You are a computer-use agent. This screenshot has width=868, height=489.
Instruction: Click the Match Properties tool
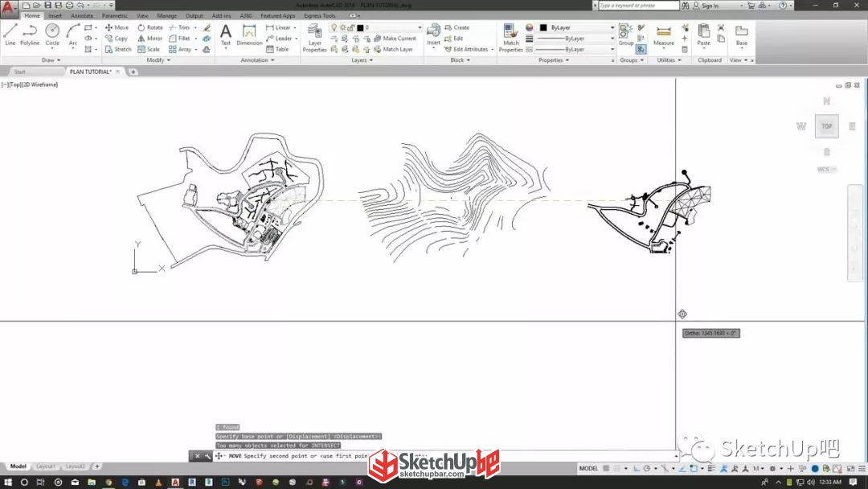point(510,38)
